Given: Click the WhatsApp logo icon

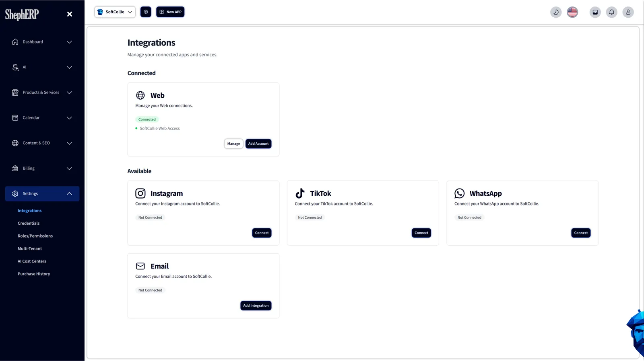Looking at the screenshot, I should tap(459, 193).
